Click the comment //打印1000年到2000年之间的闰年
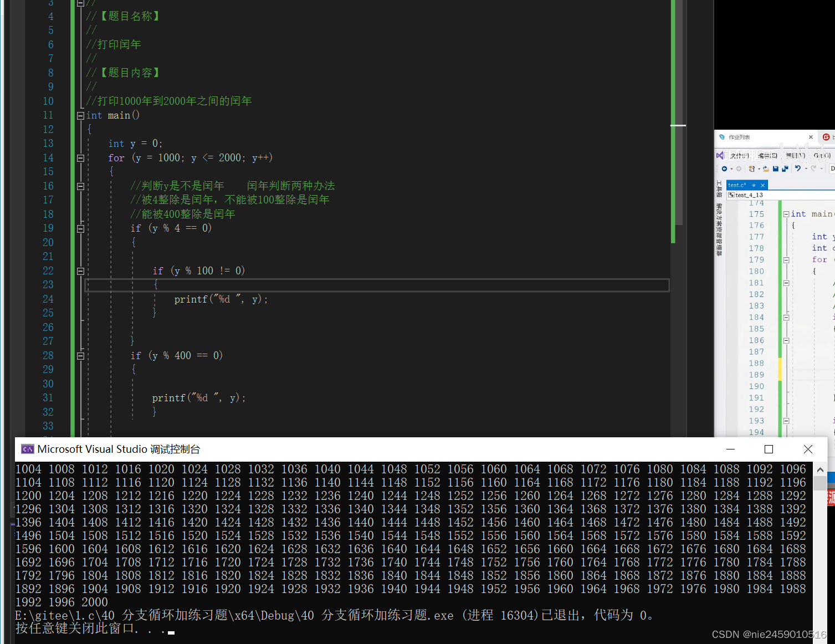Image resolution: width=835 pixels, height=644 pixels. [169, 101]
